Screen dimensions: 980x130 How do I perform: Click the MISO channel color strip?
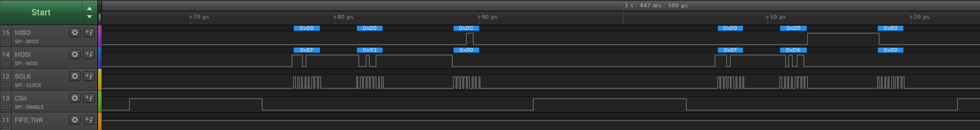click(100, 36)
